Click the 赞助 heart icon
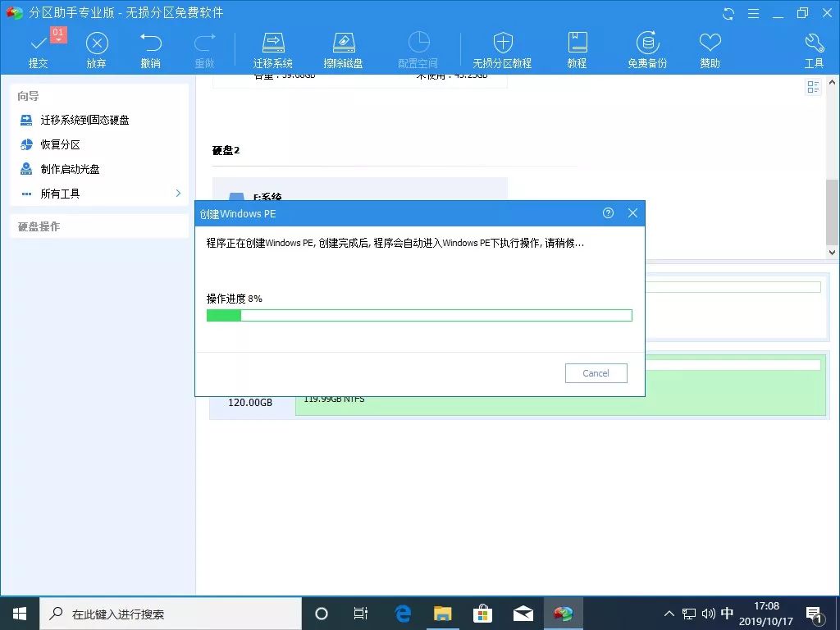The image size is (840, 630). click(710, 51)
